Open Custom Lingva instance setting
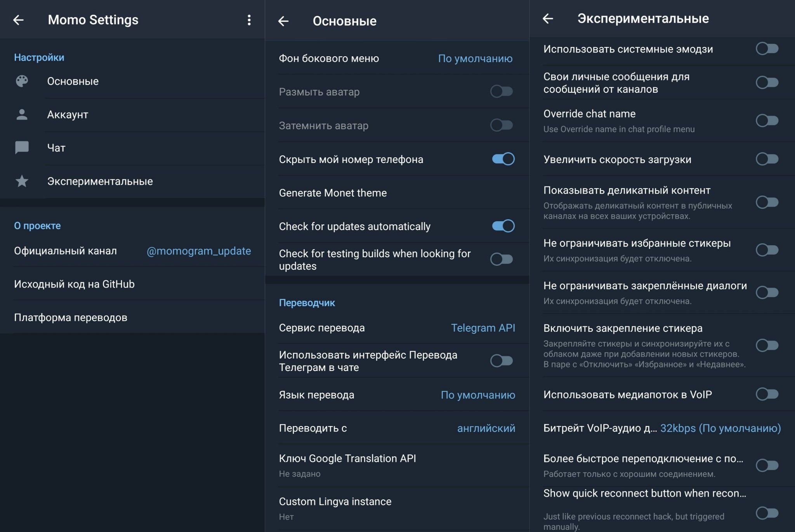 coord(397,508)
